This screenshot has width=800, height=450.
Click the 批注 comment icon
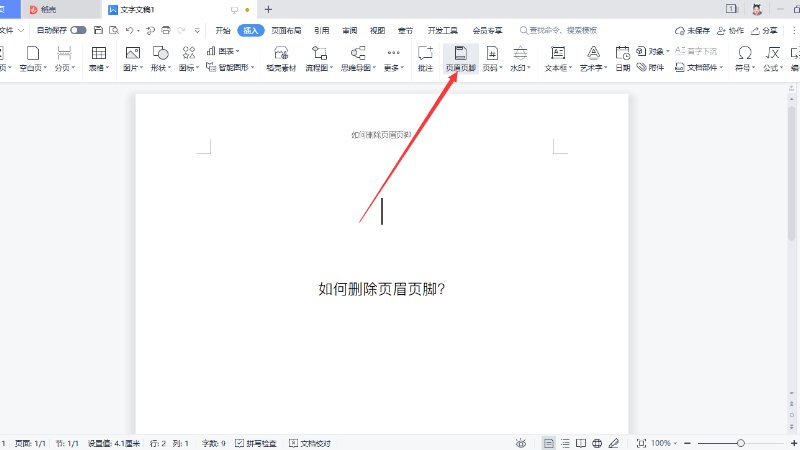click(425, 58)
